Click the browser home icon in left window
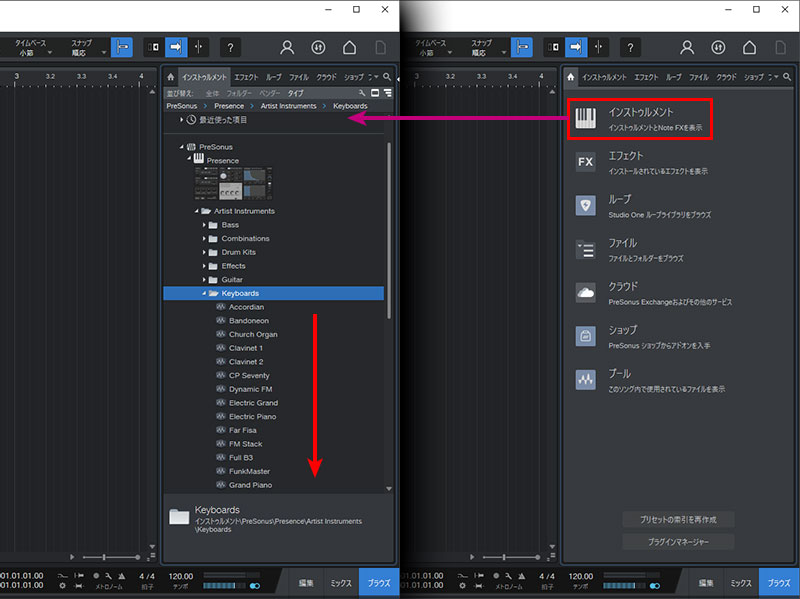 (171, 77)
